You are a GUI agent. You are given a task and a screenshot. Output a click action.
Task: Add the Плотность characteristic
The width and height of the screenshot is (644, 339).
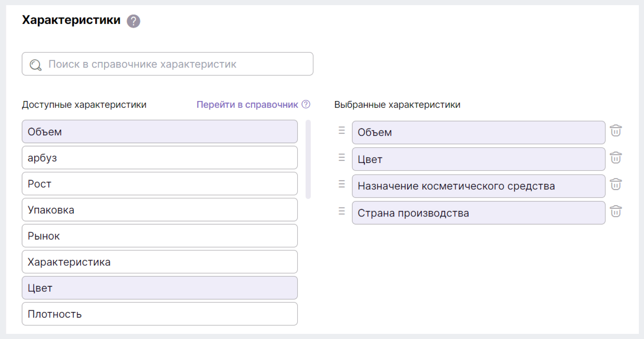160,314
